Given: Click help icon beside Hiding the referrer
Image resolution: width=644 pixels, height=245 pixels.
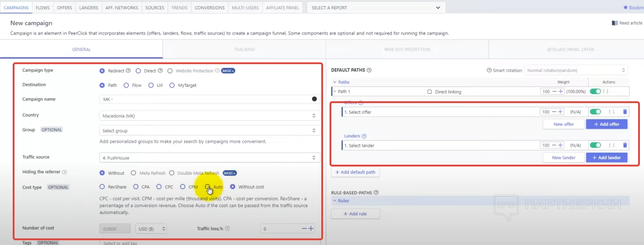Looking at the screenshot, I should [x=64, y=172].
